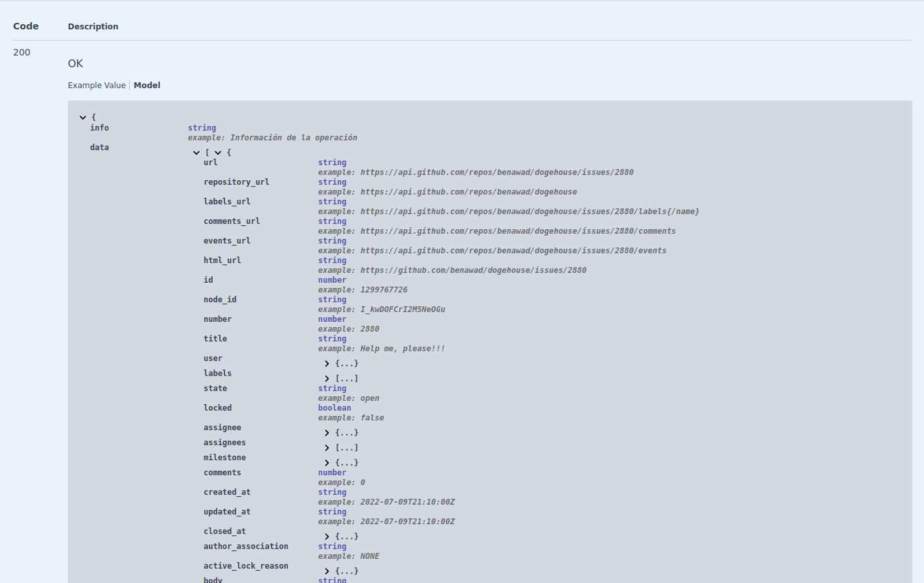Click the state example value open

pyautogui.click(x=369, y=398)
